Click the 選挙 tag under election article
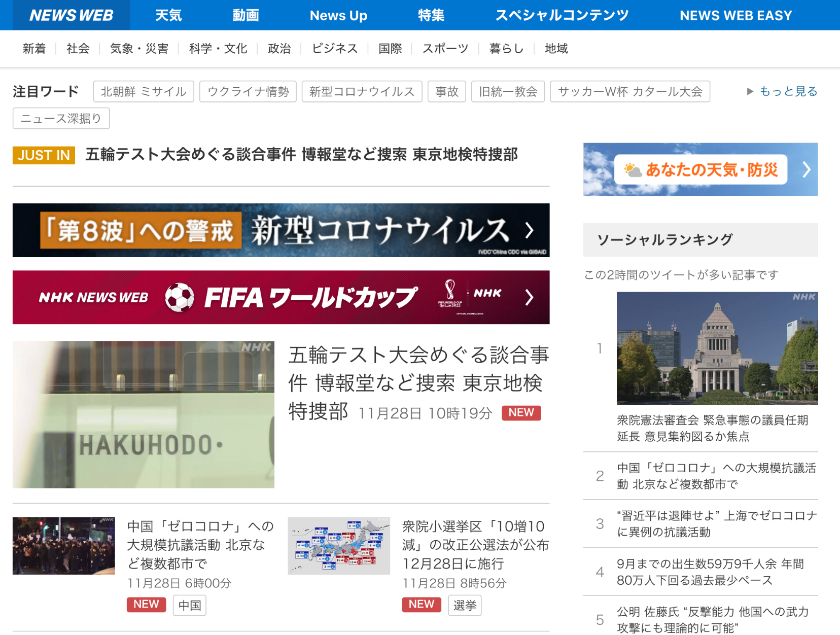This screenshot has width=840, height=635. pyautogui.click(x=465, y=605)
